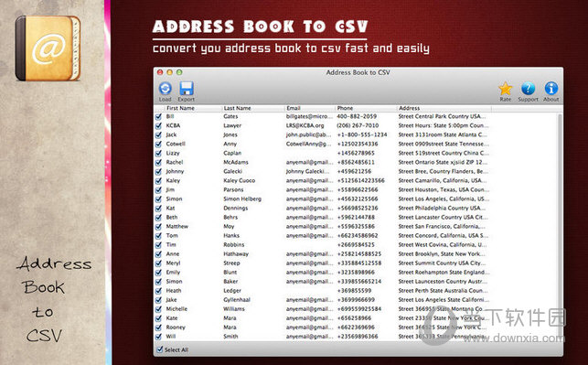The height and width of the screenshot is (365, 588).
Task: Click first name Beth
Action: click(x=172, y=217)
